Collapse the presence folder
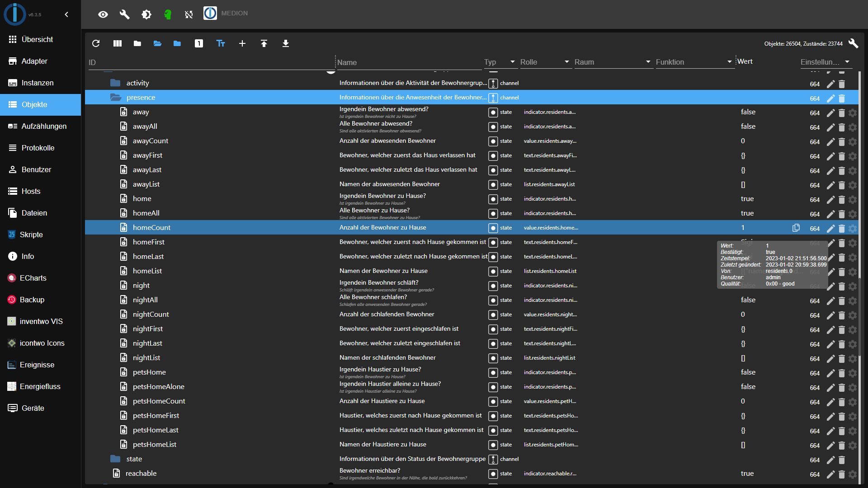This screenshot has width=868, height=488. tap(116, 97)
